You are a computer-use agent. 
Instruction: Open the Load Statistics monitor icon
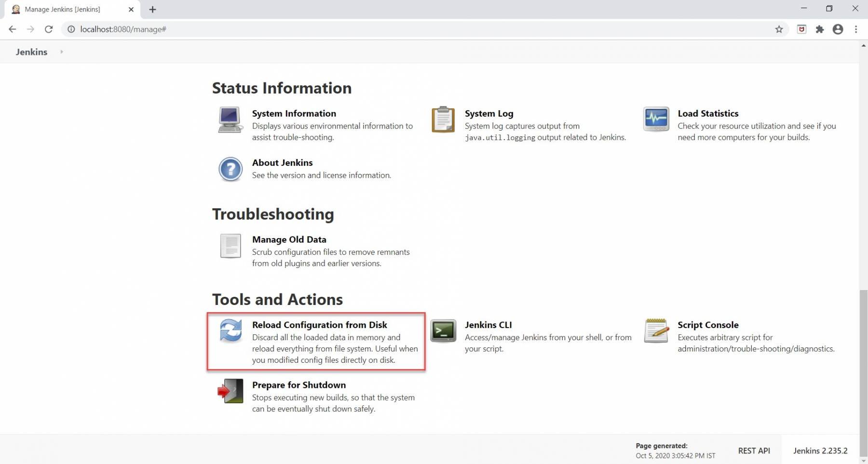click(656, 119)
